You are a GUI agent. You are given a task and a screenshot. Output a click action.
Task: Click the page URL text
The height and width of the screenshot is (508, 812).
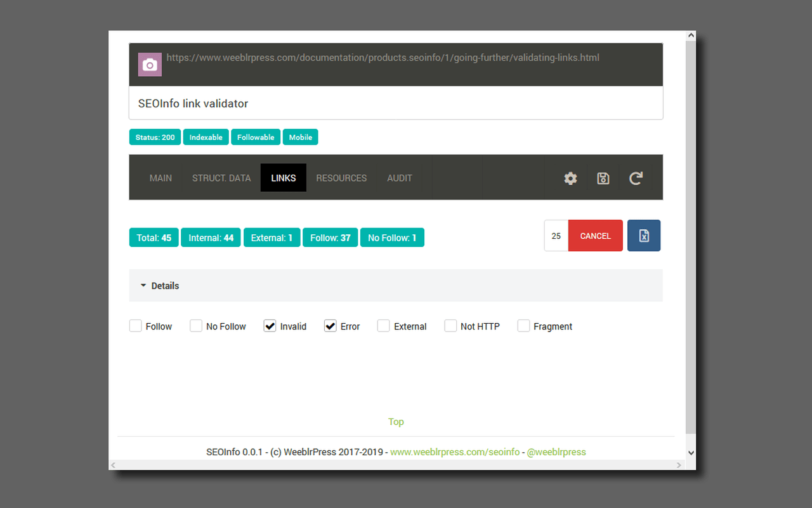[383, 58]
